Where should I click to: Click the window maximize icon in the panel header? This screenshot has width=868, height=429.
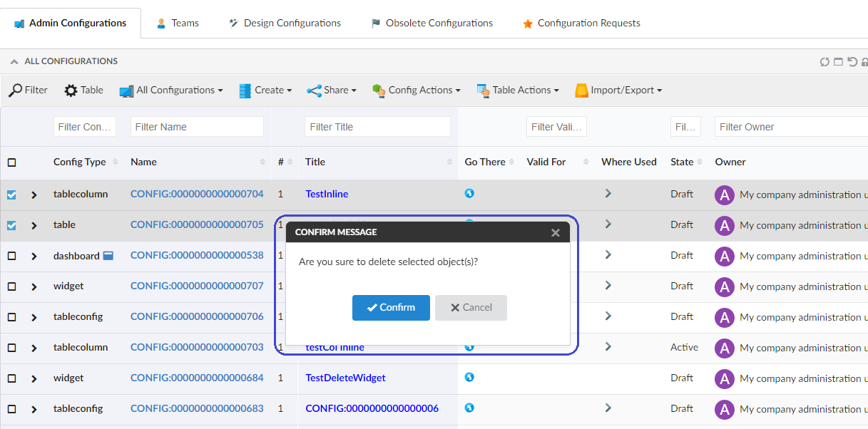(838, 62)
